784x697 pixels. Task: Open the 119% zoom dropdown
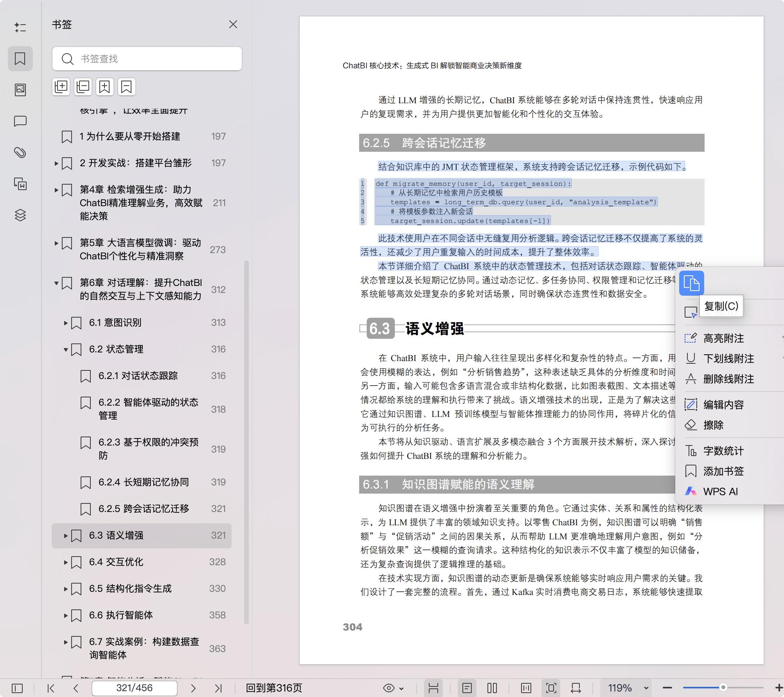coord(646,688)
